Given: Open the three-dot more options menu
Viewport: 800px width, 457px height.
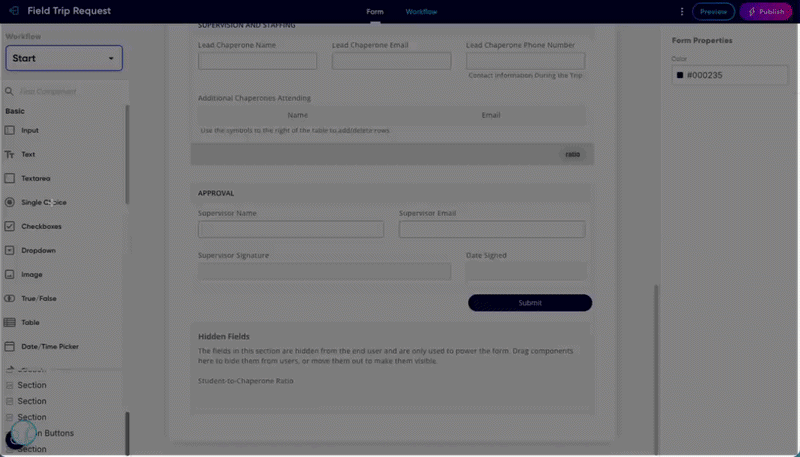Looking at the screenshot, I should (x=682, y=11).
